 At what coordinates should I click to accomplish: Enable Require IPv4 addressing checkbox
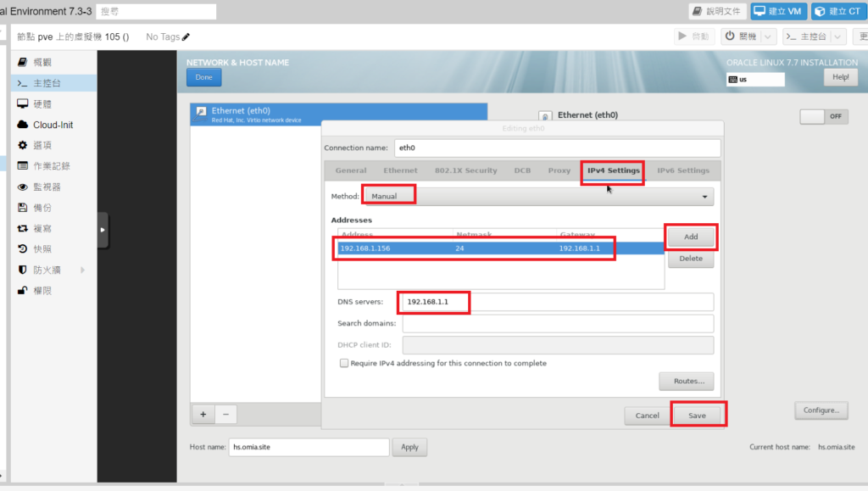point(344,363)
